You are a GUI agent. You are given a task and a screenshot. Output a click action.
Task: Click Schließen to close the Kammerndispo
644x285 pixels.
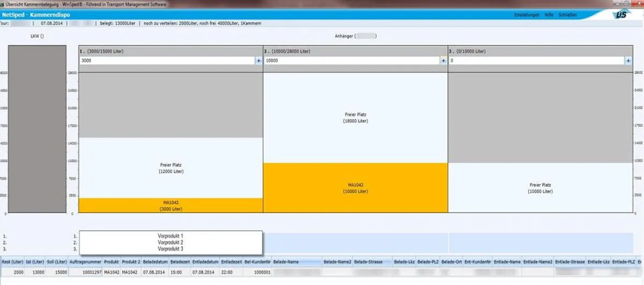click(567, 15)
